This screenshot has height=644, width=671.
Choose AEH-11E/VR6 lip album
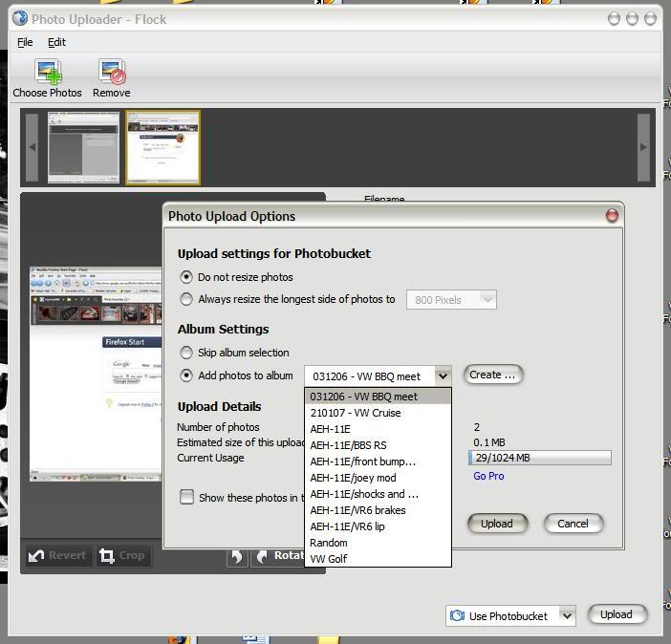pyautogui.click(x=378, y=526)
